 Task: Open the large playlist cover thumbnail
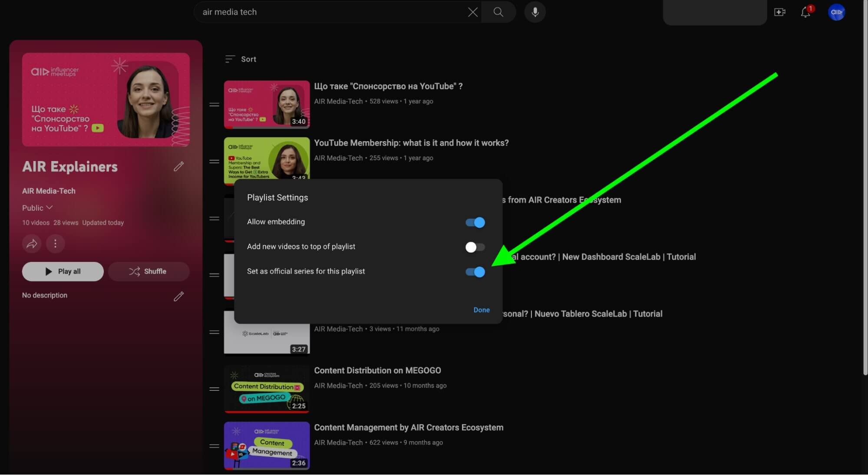pos(106,99)
